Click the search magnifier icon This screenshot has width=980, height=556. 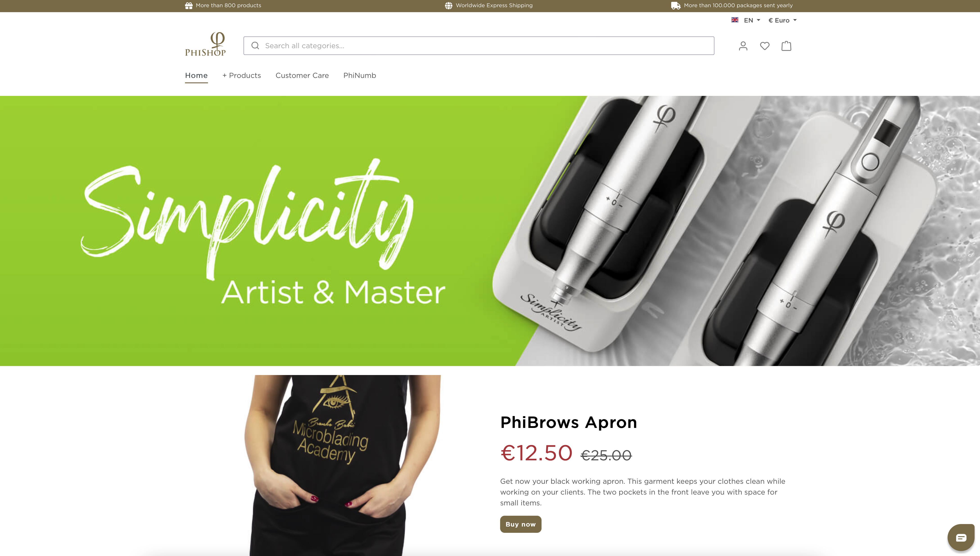(255, 46)
